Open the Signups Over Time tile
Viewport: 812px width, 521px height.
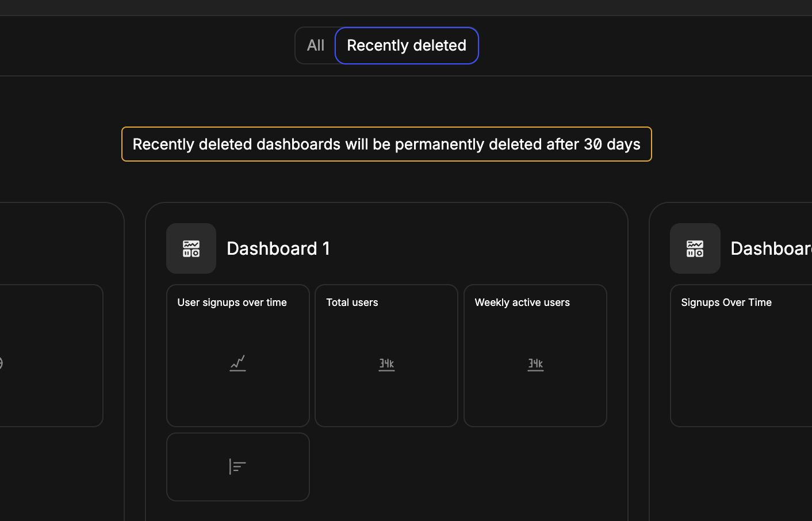(741, 355)
